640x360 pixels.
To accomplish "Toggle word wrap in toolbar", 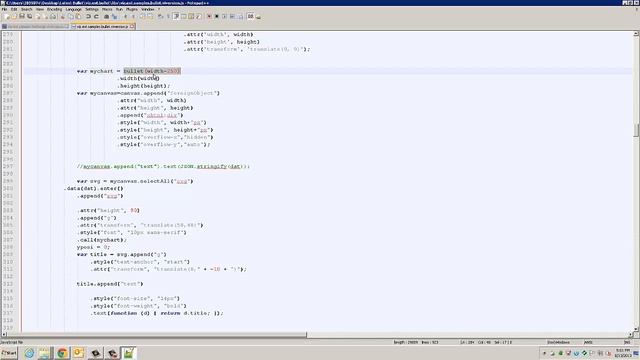I will coord(160,16).
